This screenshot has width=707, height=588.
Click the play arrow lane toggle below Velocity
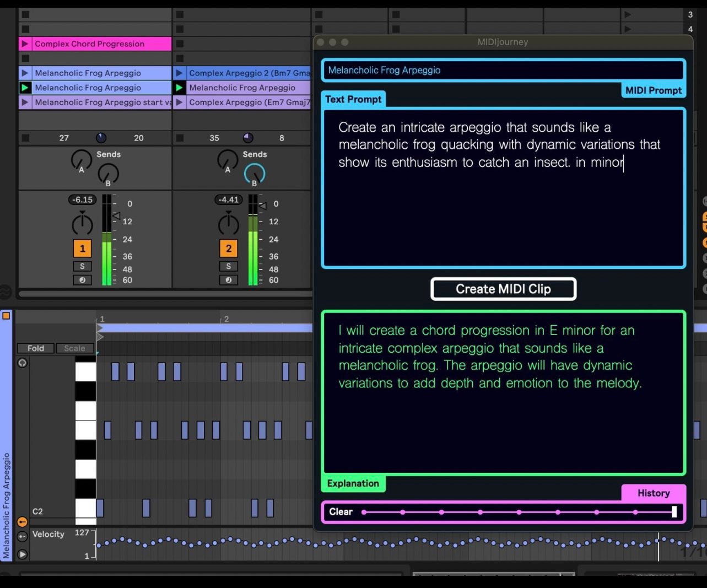(x=22, y=554)
